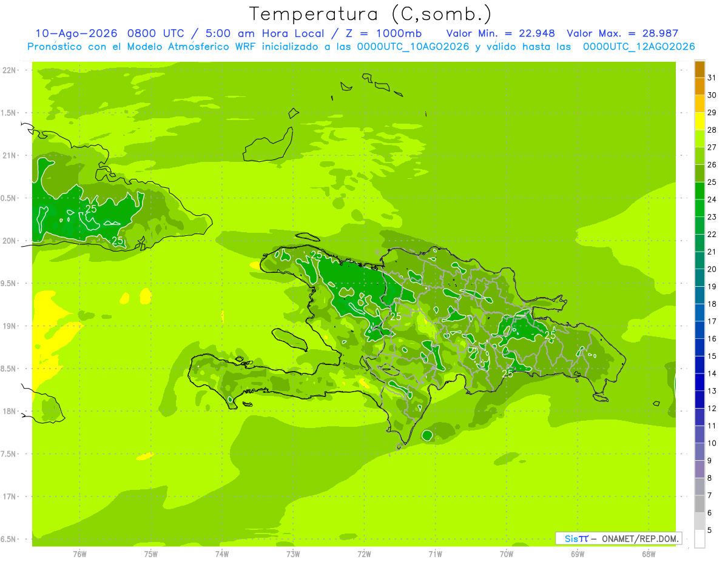Click legend value label '25'
The height and width of the screenshot is (562, 728).
712,182
